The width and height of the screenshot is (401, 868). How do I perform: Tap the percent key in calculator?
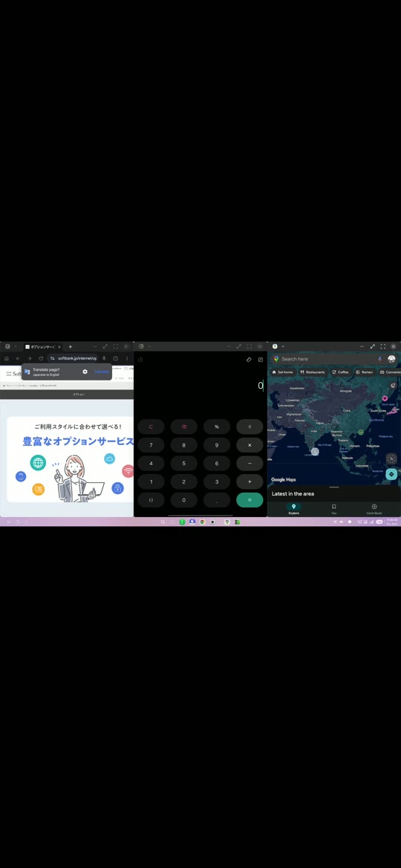[217, 427]
